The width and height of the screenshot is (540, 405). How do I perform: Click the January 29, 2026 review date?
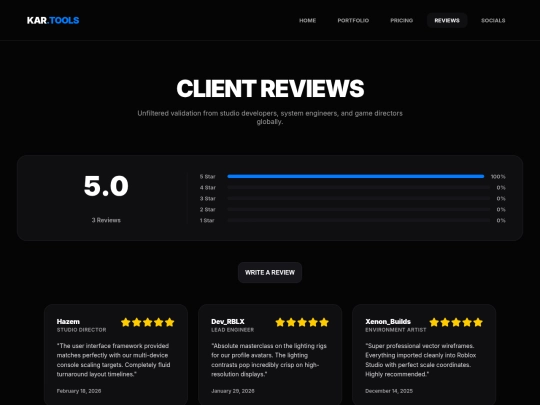(233, 391)
